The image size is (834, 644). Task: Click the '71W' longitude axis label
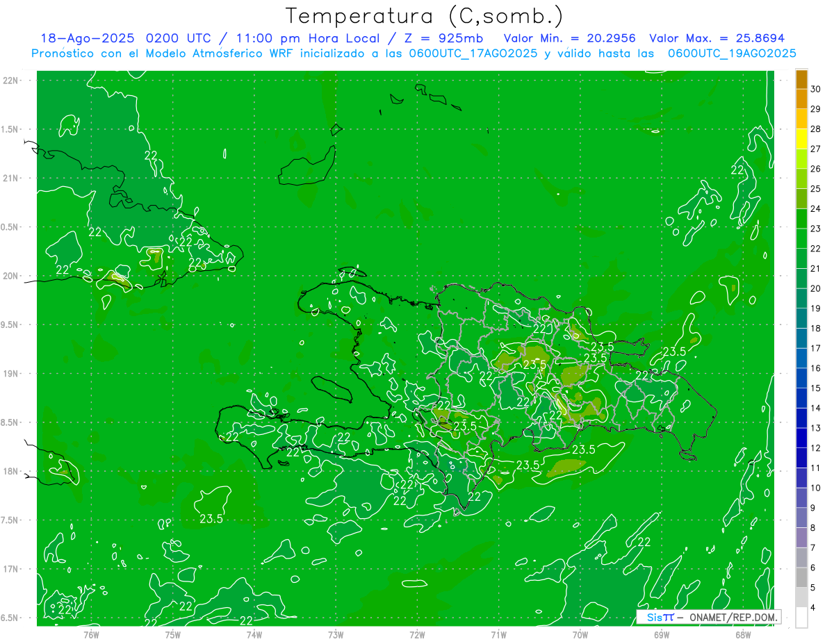498,634
